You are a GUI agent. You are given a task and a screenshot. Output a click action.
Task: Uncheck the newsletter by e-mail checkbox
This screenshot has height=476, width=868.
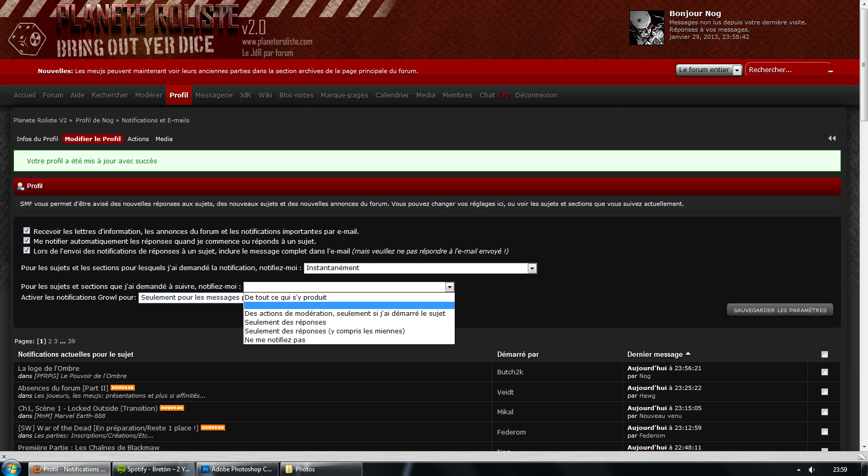click(x=26, y=231)
